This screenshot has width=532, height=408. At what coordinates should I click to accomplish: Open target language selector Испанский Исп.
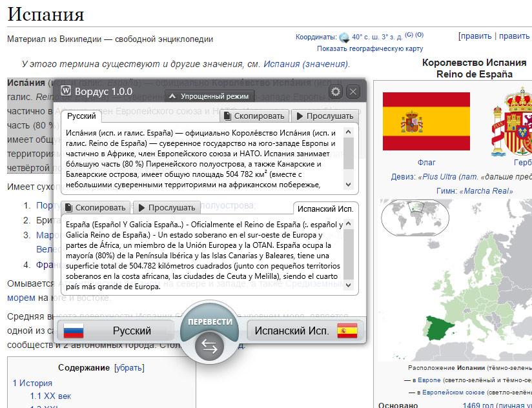305,331
